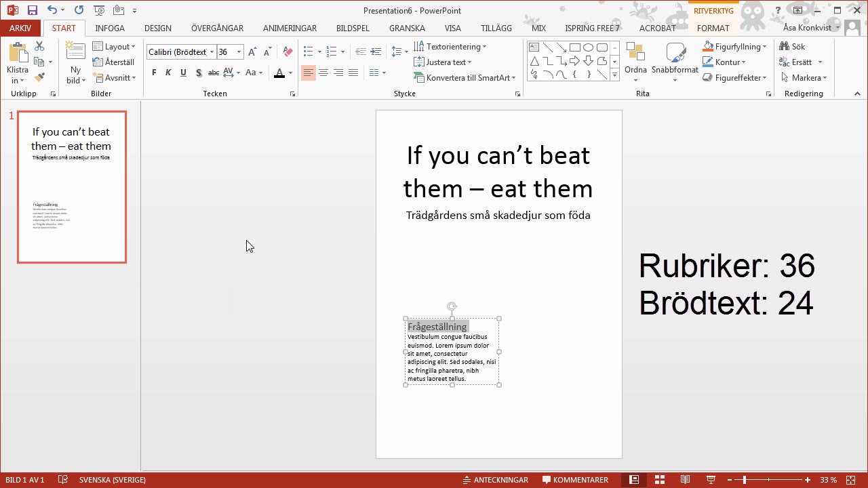Open KOMMENTARER comments pane
Viewport: 868px width, 488px height.
click(x=575, y=480)
